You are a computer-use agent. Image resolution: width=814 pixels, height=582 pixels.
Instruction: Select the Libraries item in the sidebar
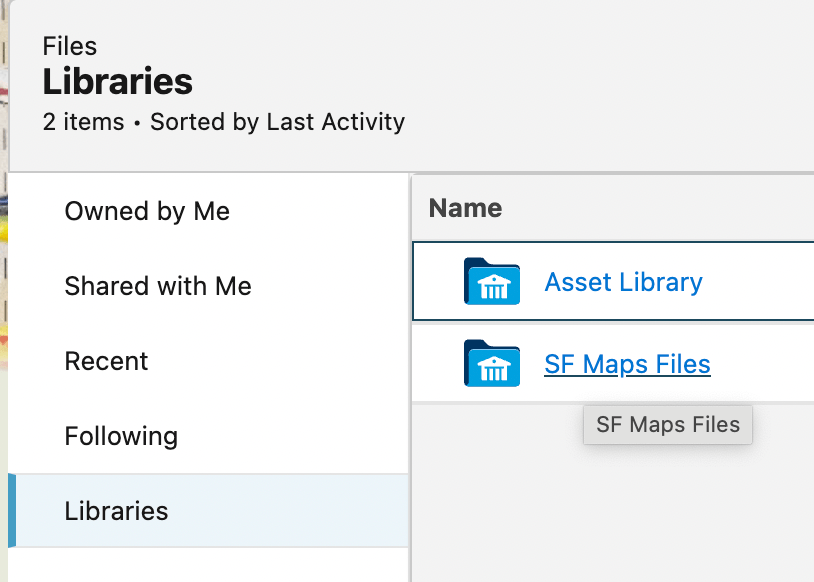[x=116, y=511]
